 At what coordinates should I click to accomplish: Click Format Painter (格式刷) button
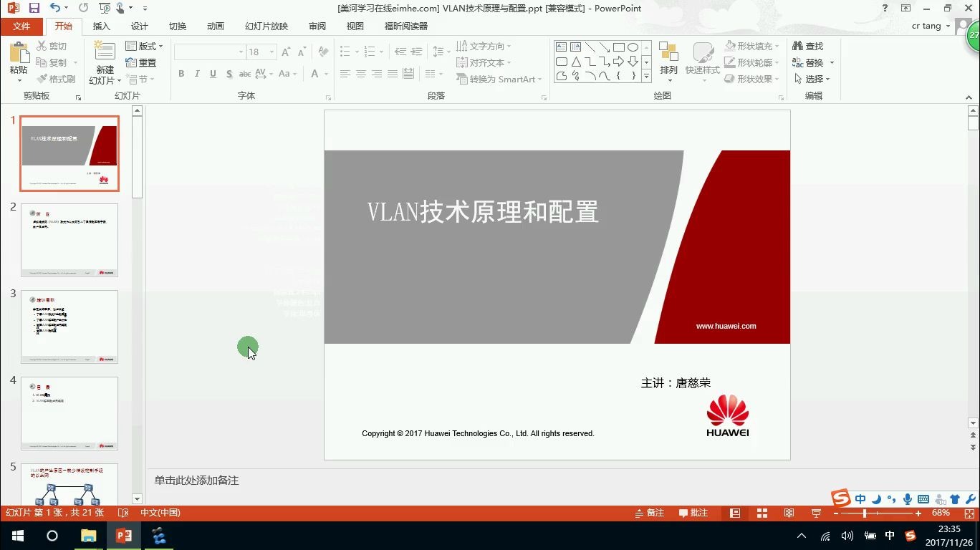click(x=56, y=79)
